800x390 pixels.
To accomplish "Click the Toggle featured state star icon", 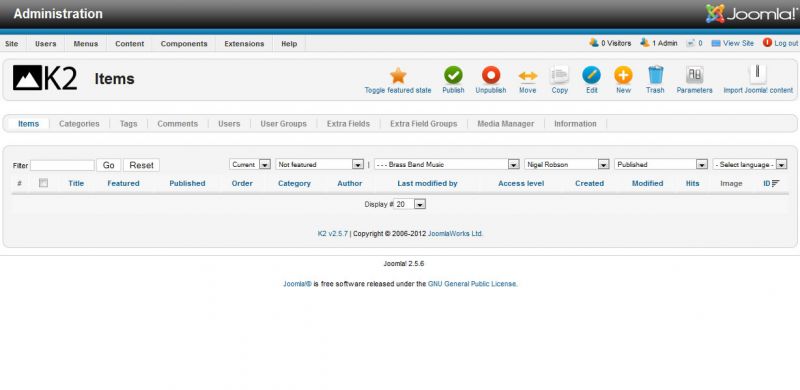I will [398, 76].
